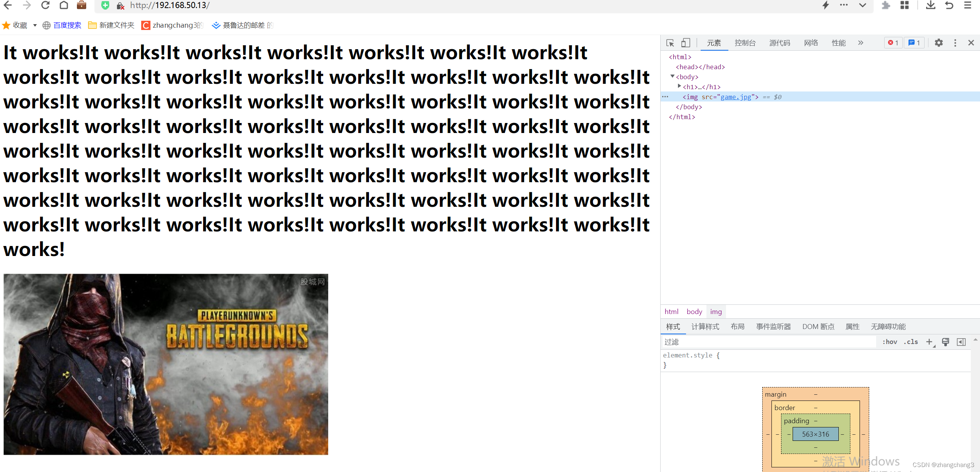Select the <html> node in DOM tree
This screenshot has width=980, height=472.
(680, 57)
